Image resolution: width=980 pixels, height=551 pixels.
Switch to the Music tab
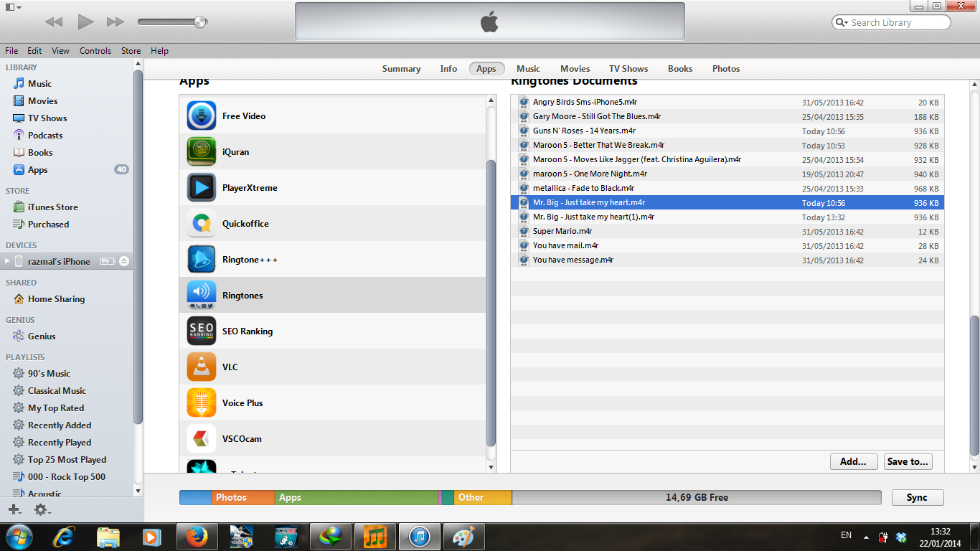tap(528, 69)
